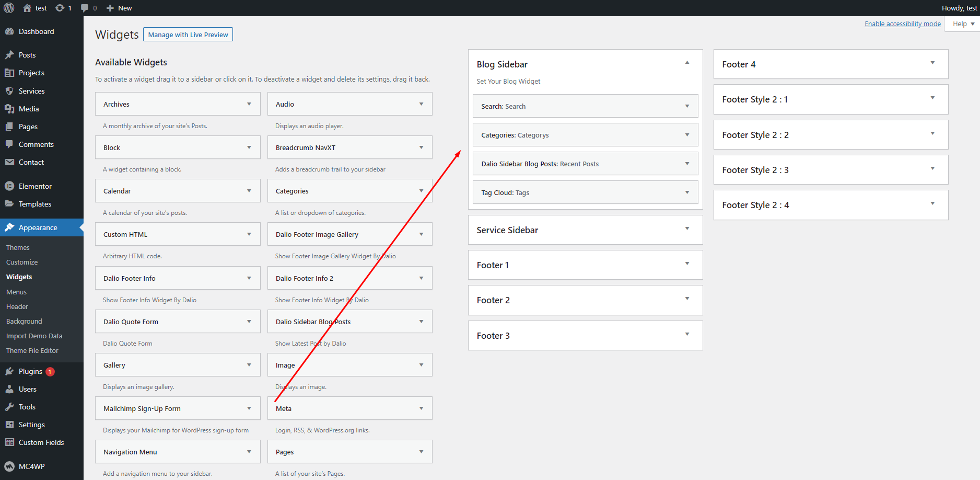Open Import Demo Data submenu item
Screen dimensions: 980x480
pyautogui.click(x=34, y=336)
